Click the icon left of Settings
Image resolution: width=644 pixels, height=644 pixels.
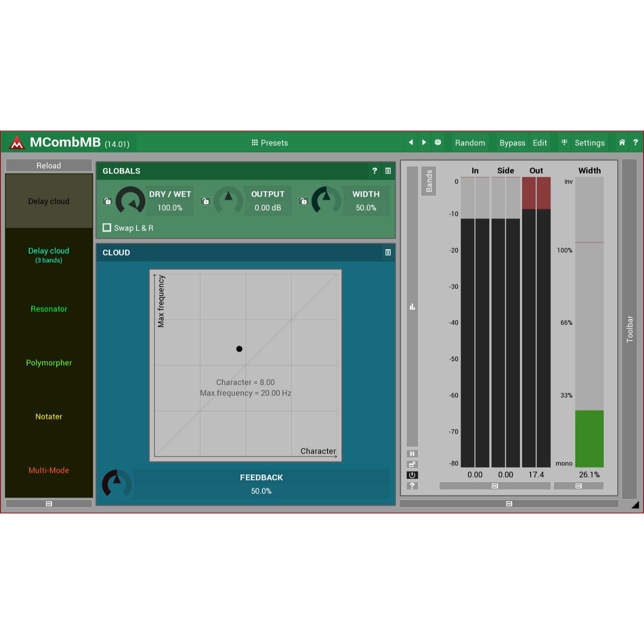[x=564, y=142]
